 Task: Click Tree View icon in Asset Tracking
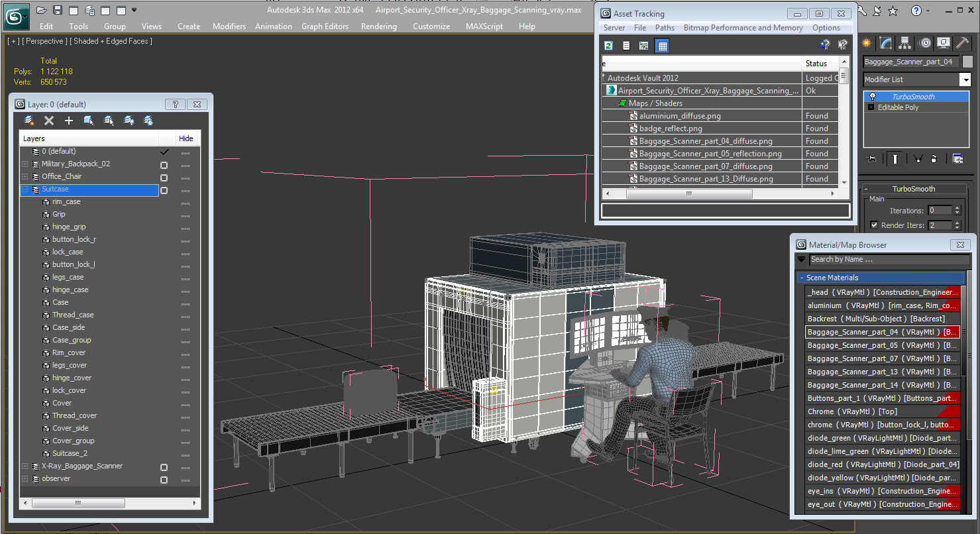pyautogui.click(x=644, y=46)
